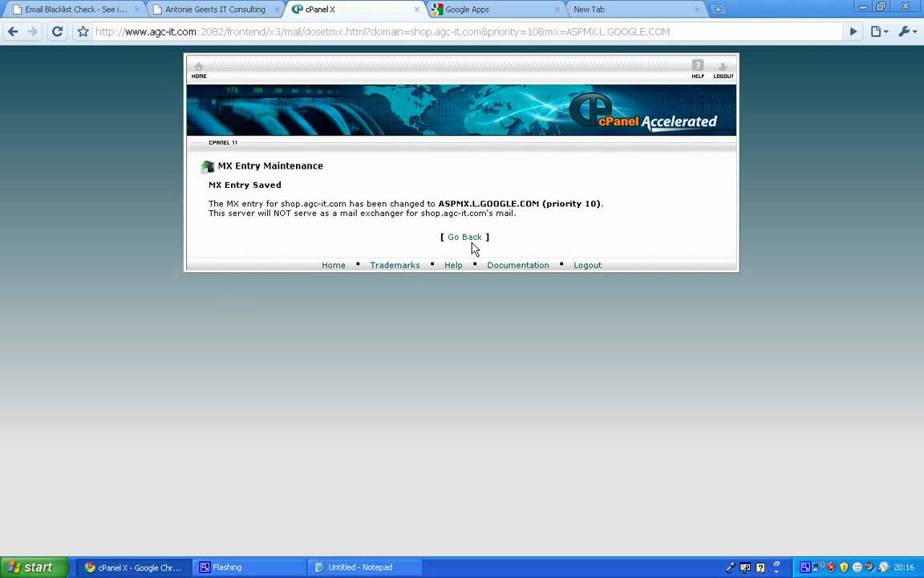Click the red security shield tray icon
The width and height of the screenshot is (924, 578).
click(x=832, y=568)
